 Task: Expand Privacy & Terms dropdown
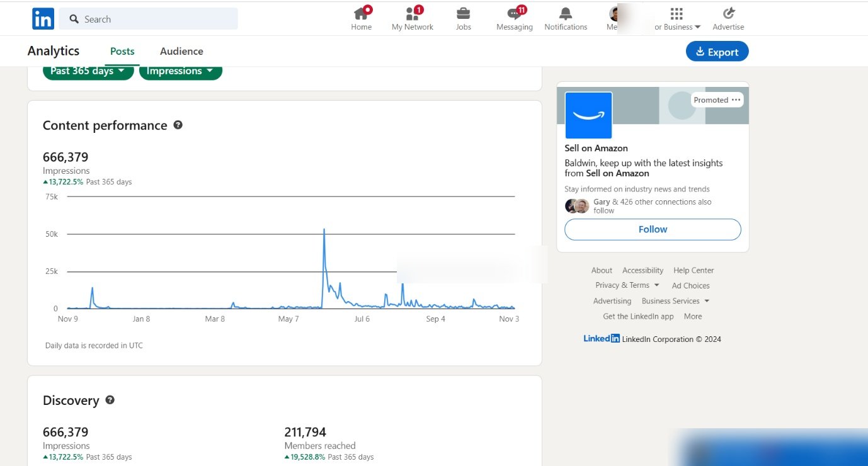pos(627,285)
